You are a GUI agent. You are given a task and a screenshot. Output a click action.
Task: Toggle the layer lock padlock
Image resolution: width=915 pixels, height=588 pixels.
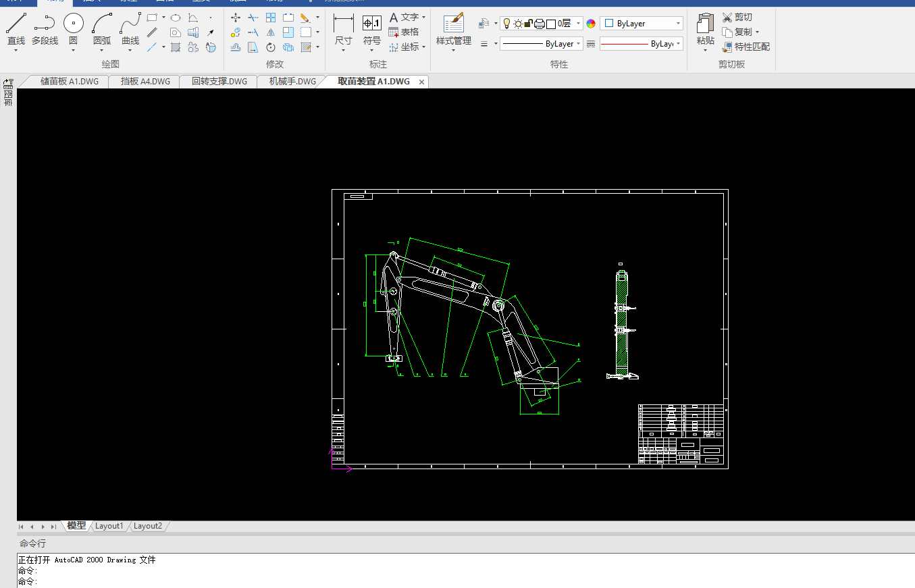tap(528, 24)
